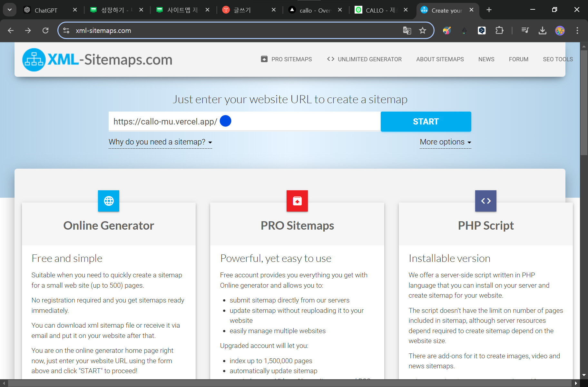This screenshot has width=588, height=387.
Task: Reload the current page
Action: click(45, 31)
